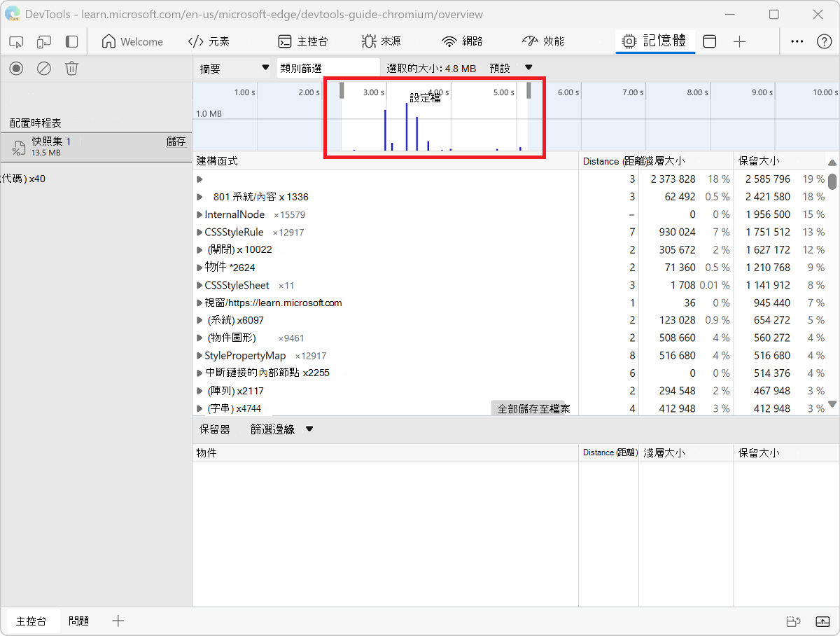The height and width of the screenshot is (636, 840).
Task: Open the 網路 tab
Action: tap(462, 42)
